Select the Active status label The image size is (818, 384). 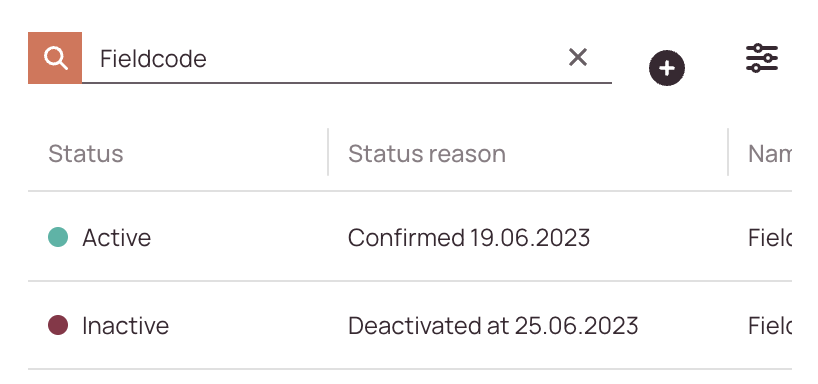(x=116, y=237)
